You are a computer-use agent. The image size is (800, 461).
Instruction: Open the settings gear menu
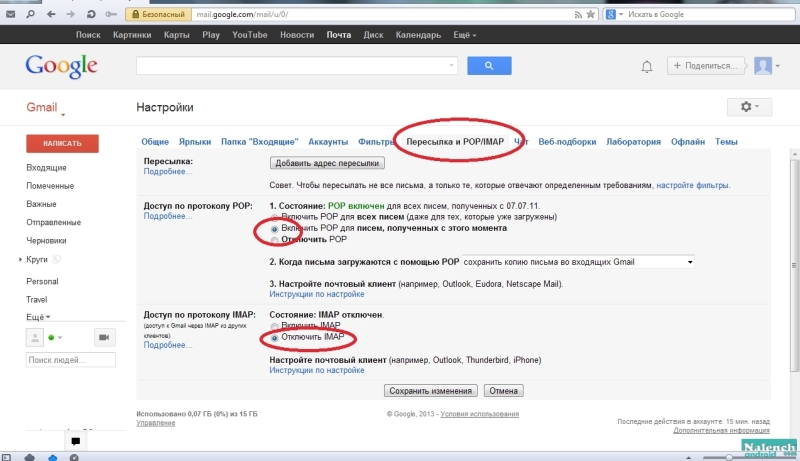[749, 107]
